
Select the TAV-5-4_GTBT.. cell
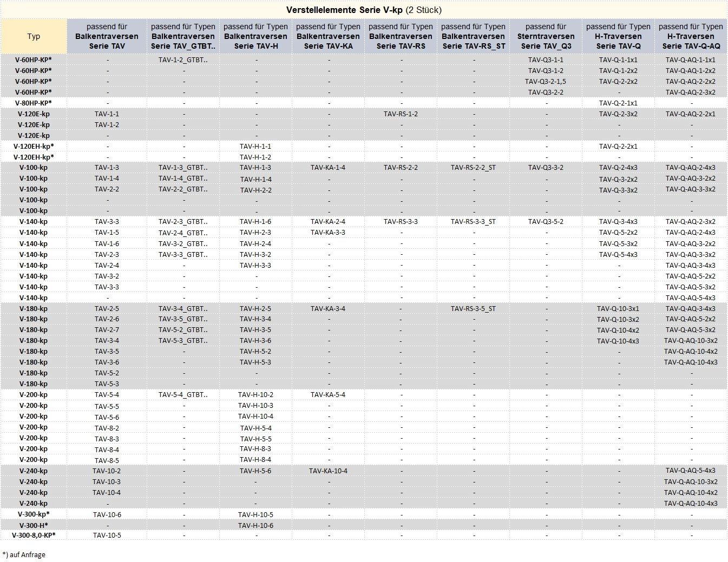coord(183,394)
